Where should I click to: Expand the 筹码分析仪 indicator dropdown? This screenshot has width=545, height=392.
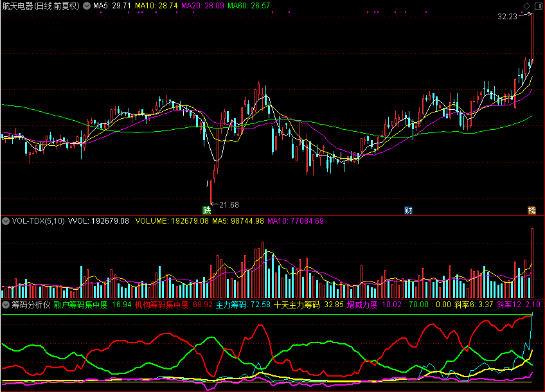point(6,305)
